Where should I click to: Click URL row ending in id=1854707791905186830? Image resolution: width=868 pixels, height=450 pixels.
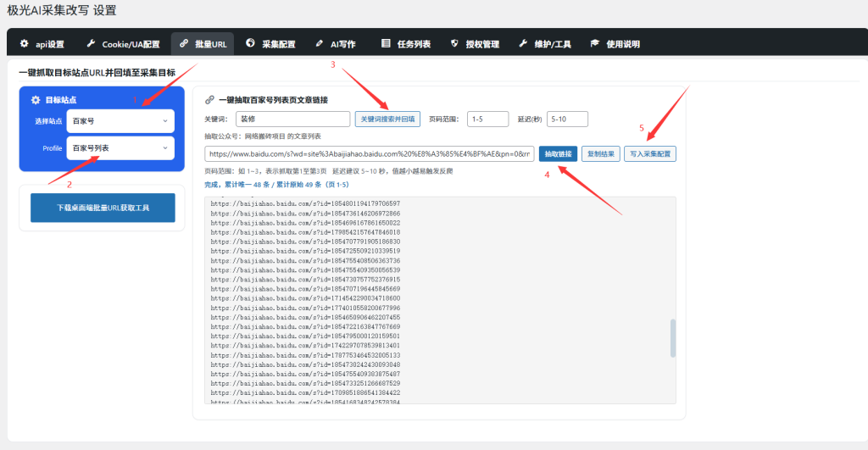click(305, 242)
